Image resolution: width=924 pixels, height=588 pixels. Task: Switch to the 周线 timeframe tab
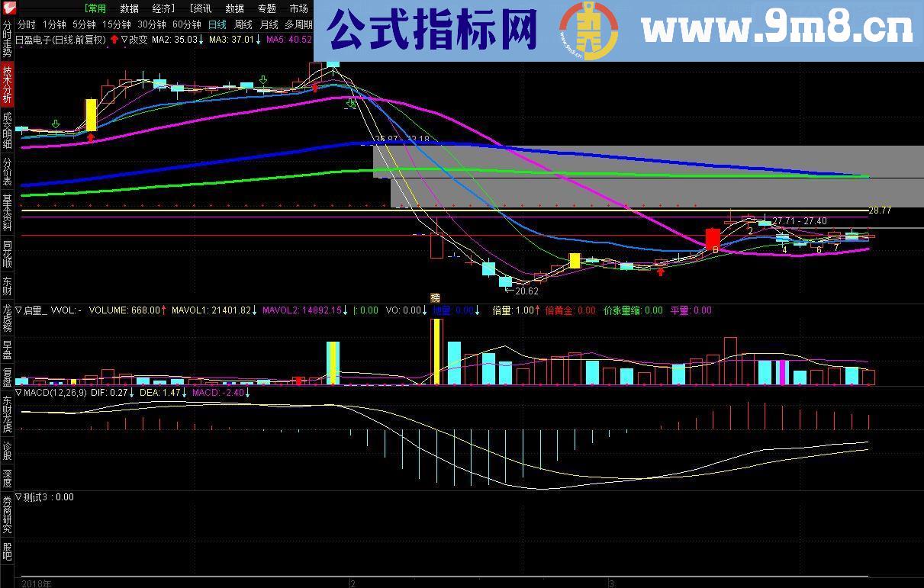click(242, 24)
